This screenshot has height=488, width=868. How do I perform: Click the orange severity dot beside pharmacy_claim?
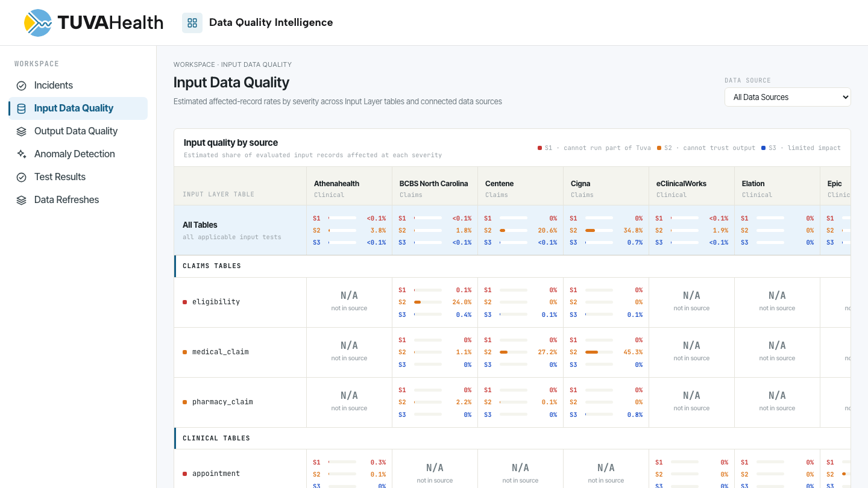184,402
